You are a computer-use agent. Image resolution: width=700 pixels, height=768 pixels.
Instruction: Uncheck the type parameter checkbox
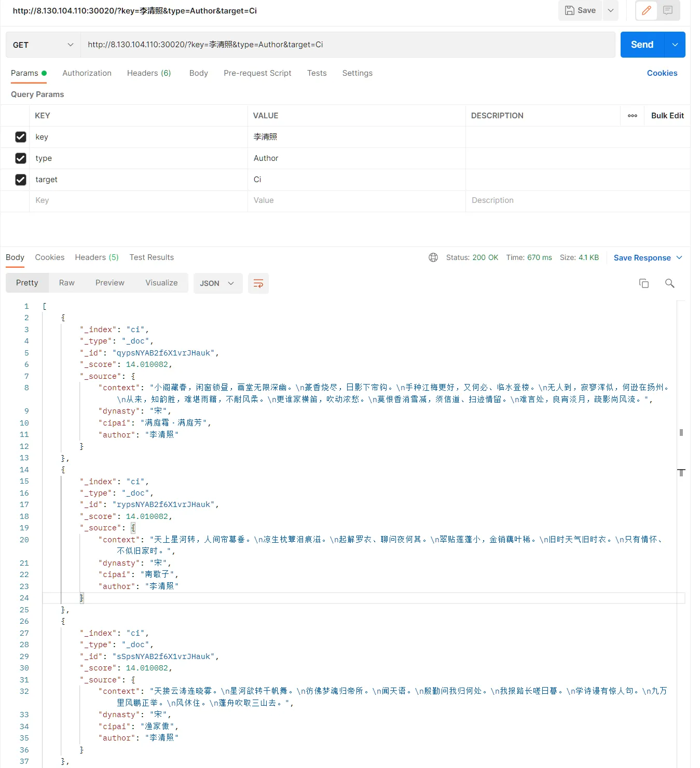click(x=21, y=158)
